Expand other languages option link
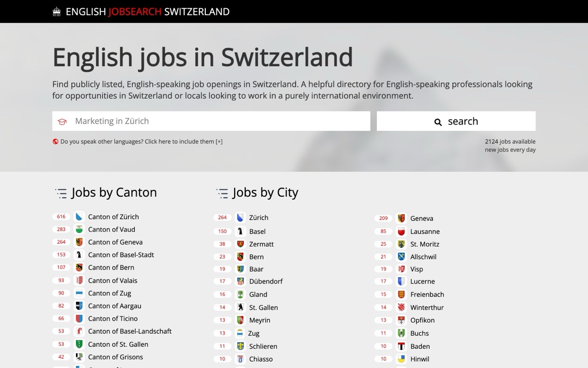The height and width of the screenshot is (368, 588). coord(141,141)
